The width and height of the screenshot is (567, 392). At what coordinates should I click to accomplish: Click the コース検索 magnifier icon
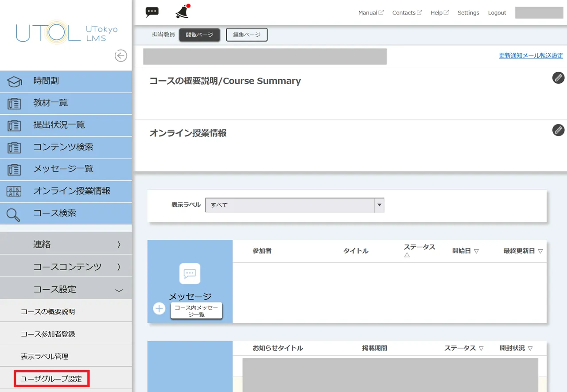pos(14,214)
